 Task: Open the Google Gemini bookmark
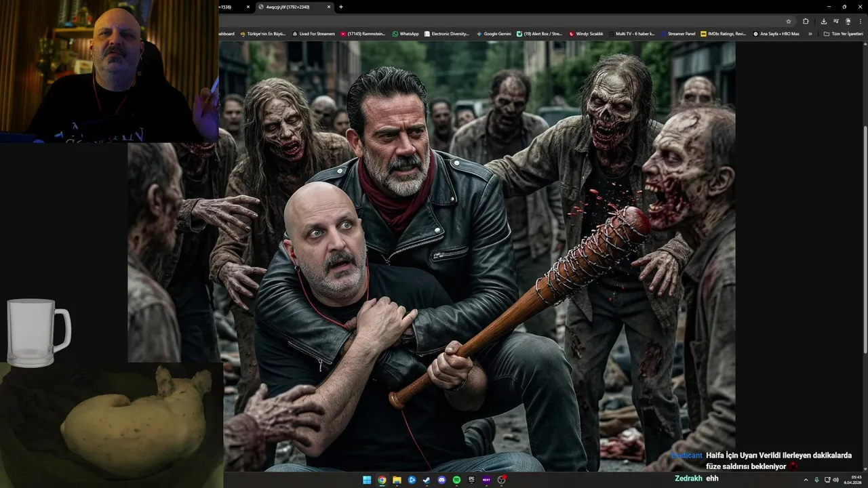click(x=494, y=33)
